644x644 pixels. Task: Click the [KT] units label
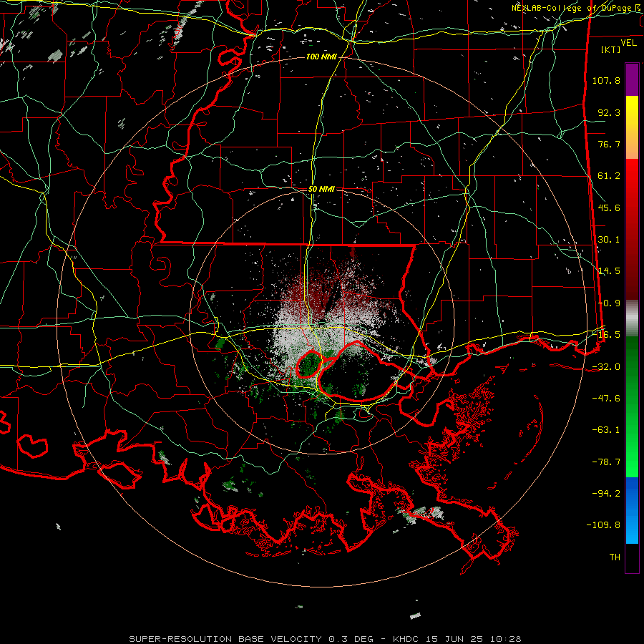click(x=611, y=49)
